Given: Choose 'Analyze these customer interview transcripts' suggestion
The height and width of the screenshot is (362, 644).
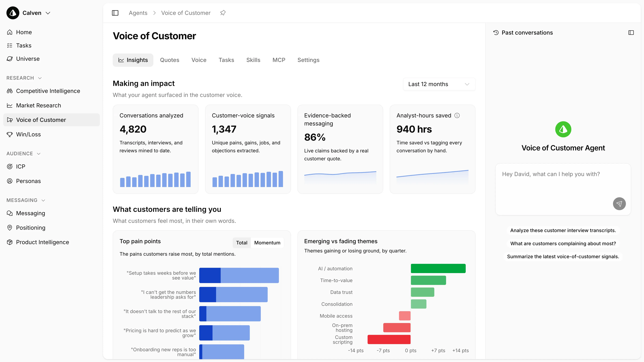Looking at the screenshot, I should click(x=563, y=230).
